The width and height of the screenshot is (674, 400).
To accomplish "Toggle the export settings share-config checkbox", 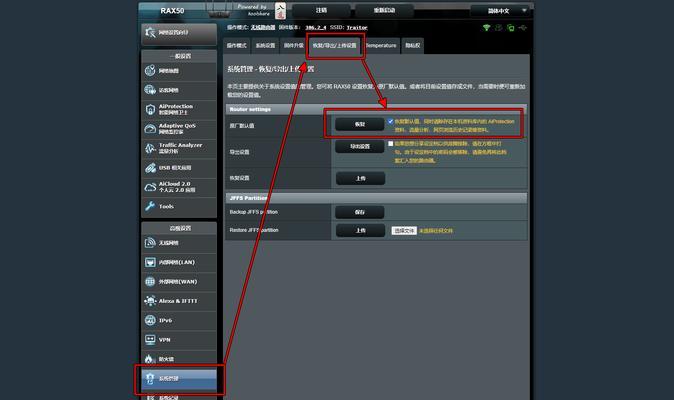I will pyautogui.click(x=390, y=144).
